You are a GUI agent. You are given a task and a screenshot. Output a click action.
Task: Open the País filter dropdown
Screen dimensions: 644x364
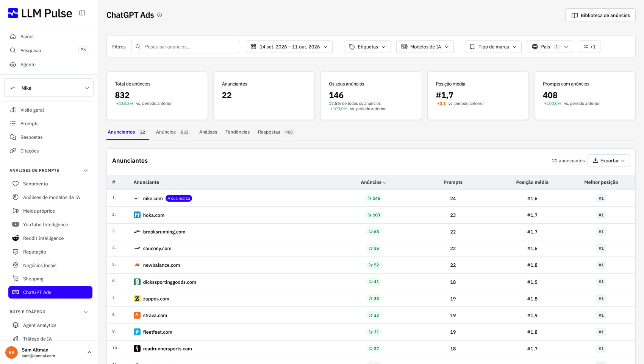(x=550, y=47)
